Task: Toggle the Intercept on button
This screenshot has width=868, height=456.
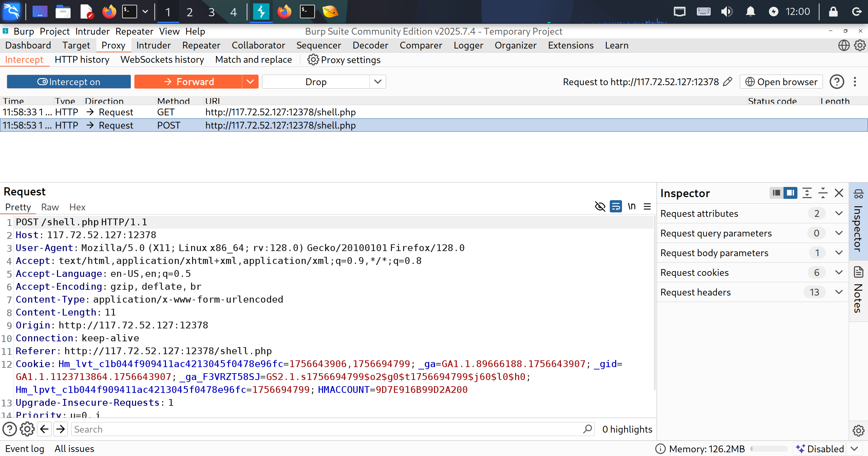Action: tap(69, 82)
